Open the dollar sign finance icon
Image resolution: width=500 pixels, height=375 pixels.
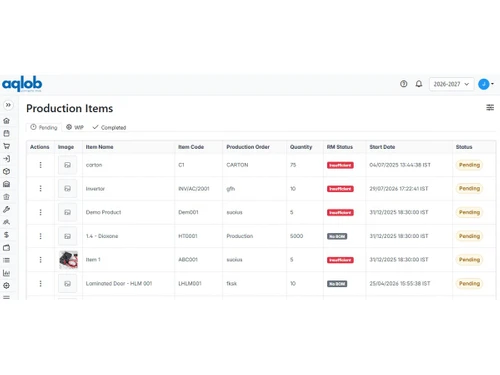[6, 235]
